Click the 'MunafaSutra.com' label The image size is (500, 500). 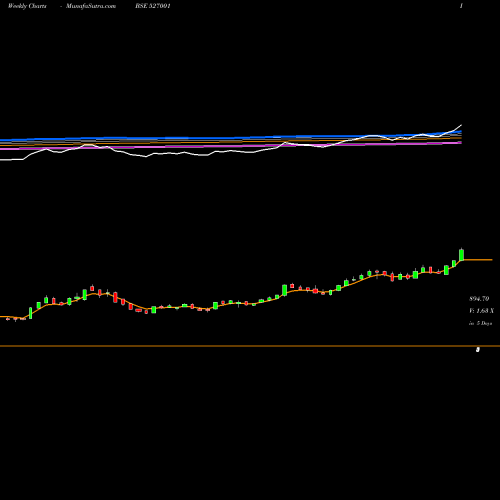point(91,6)
